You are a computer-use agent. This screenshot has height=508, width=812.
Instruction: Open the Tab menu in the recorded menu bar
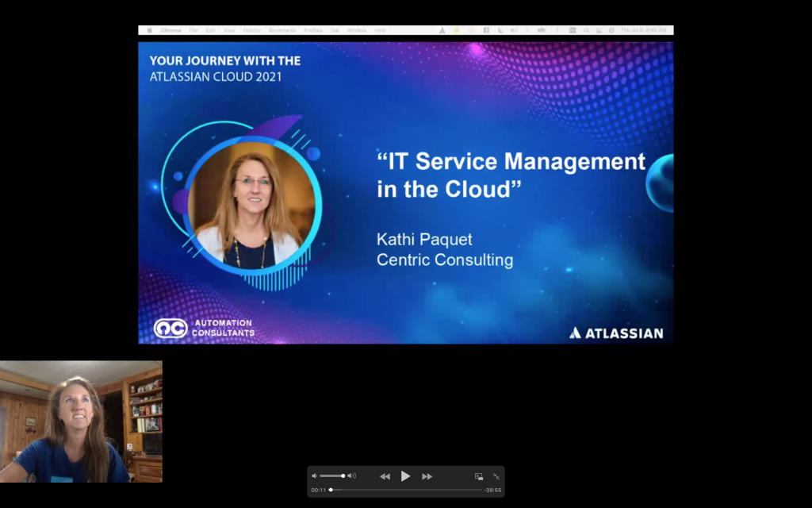[335, 30]
